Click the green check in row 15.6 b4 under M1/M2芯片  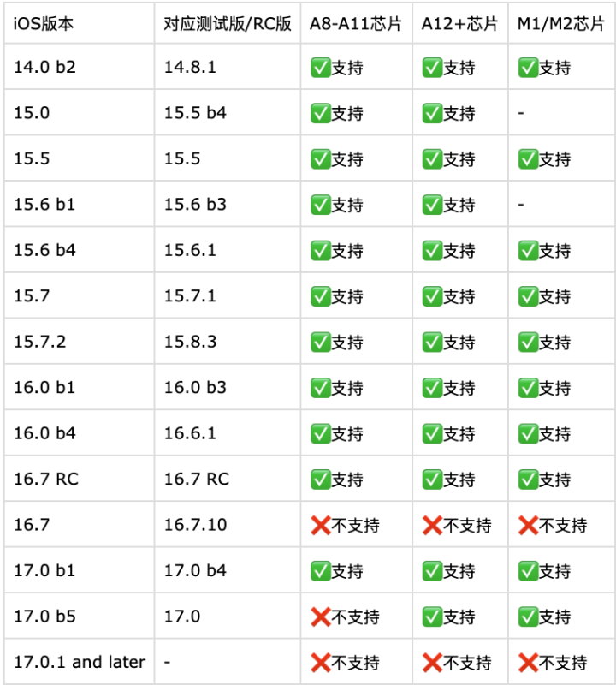pyautogui.click(x=528, y=251)
